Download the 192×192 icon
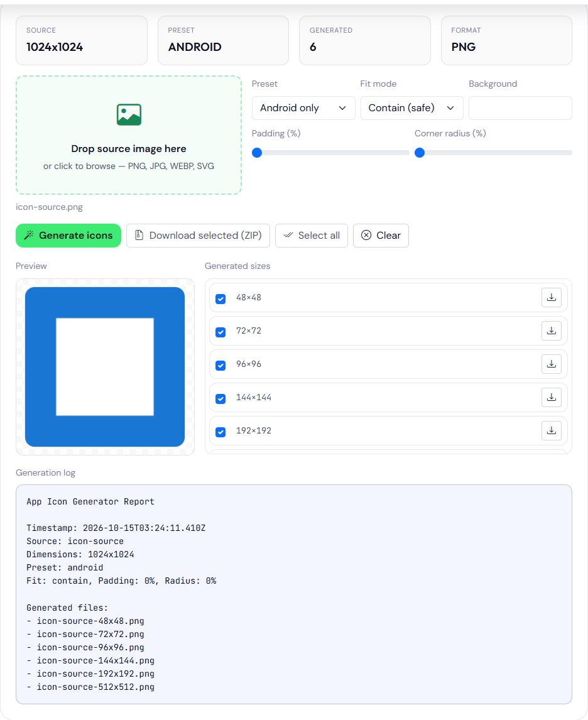The height and width of the screenshot is (720, 588). [x=552, y=431]
